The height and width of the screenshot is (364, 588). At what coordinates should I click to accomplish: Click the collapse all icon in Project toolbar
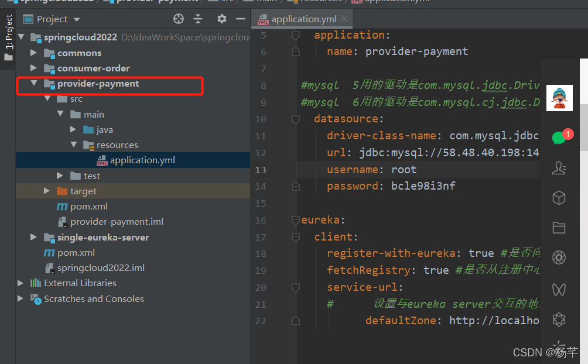pyautogui.click(x=197, y=19)
